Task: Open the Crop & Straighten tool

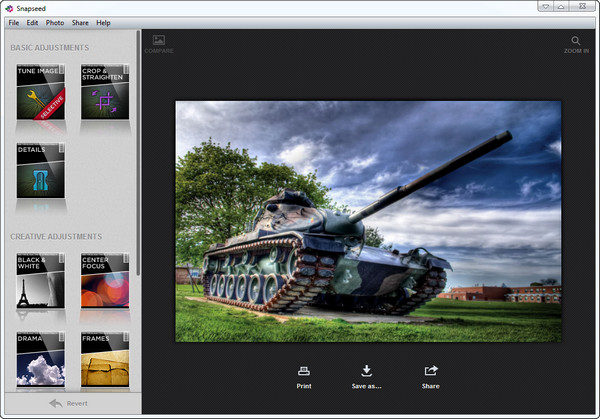Action: (x=105, y=93)
